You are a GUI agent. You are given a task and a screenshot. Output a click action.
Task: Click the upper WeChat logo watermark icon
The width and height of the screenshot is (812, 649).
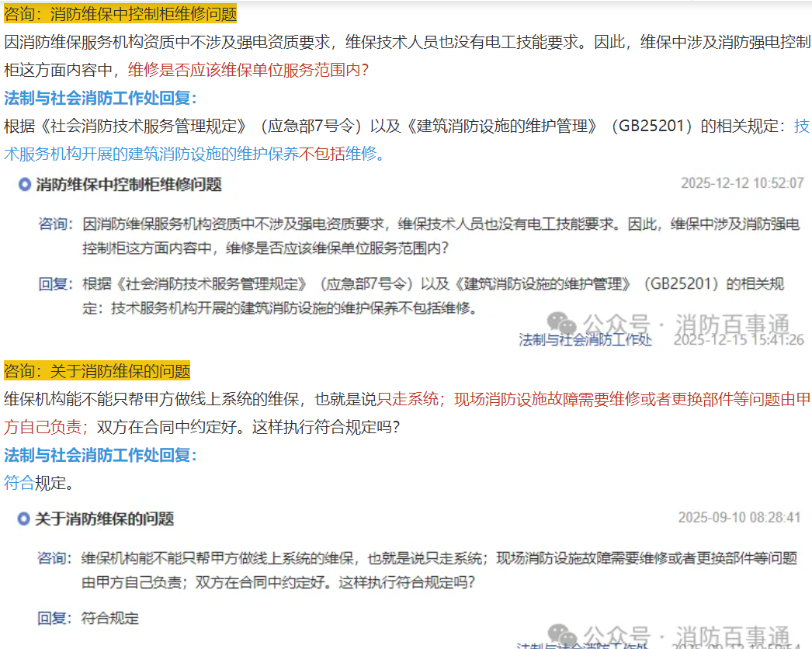tap(562, 323)
